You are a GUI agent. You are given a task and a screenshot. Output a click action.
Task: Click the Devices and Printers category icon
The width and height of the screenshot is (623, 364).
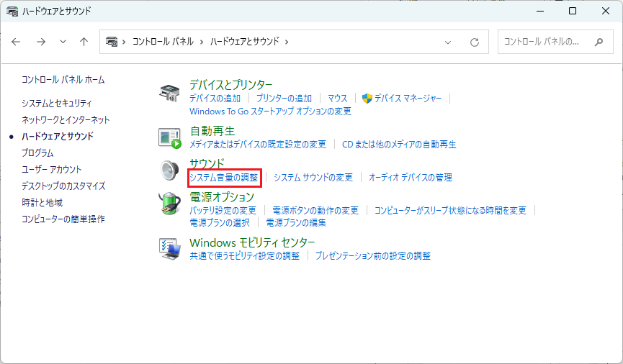pyautogui.click(x=169, y=93)
